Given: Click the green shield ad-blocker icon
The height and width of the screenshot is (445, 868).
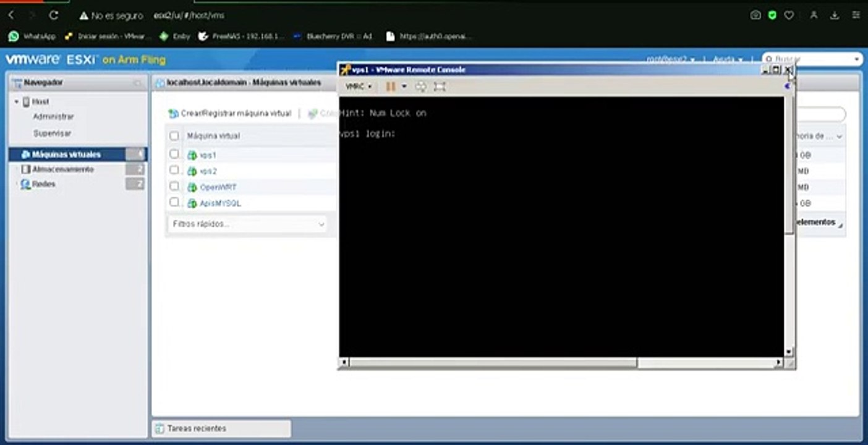Looking at the screenshot, I should [772, 15].
